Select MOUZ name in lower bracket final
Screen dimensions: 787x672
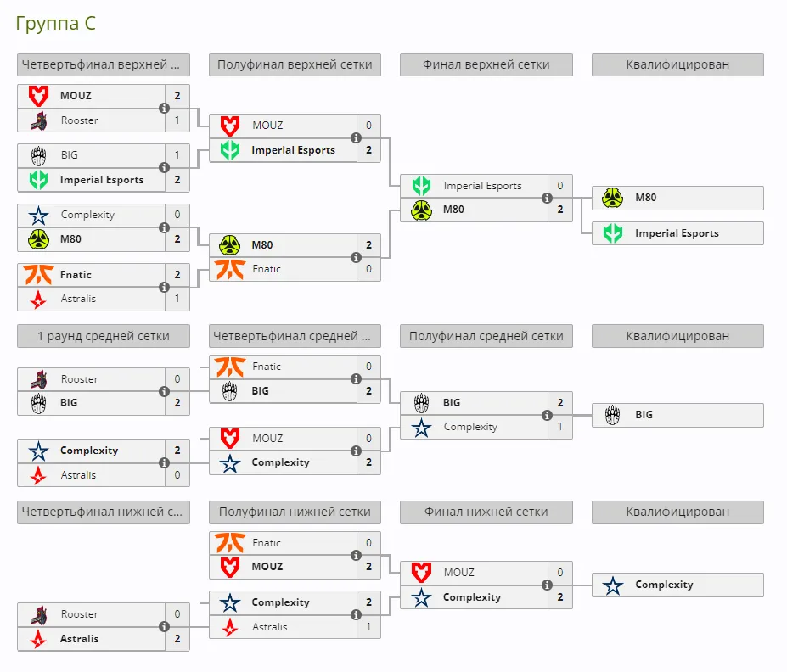[x=458, y=573]
